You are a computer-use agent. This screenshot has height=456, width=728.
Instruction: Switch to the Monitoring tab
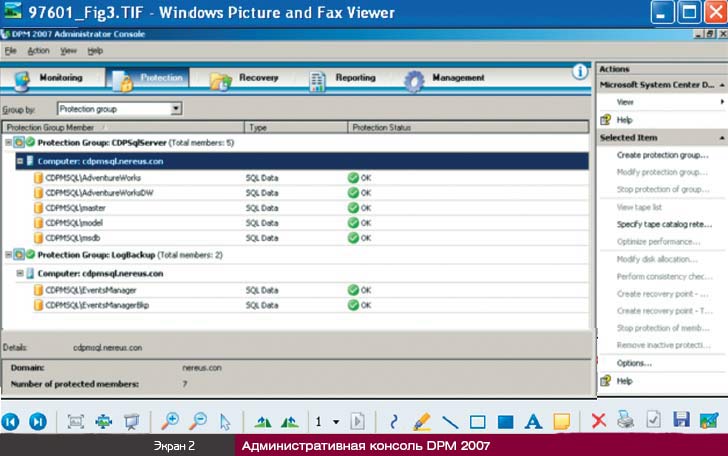(x=60, y=78)
